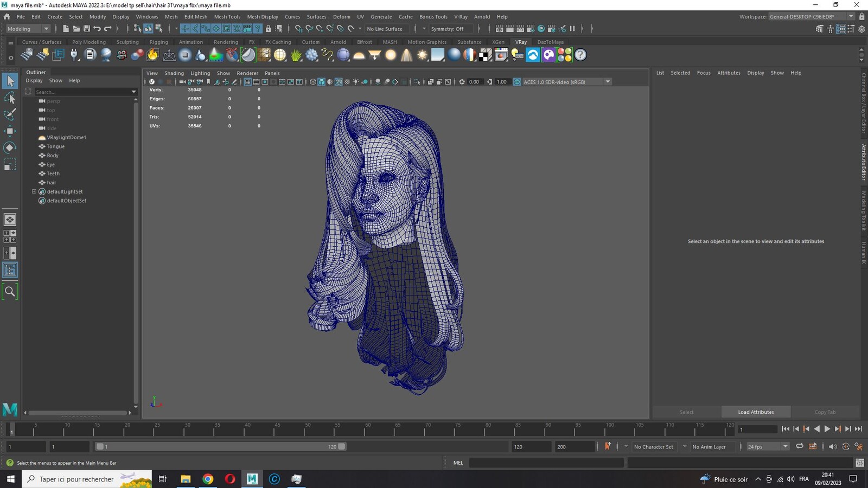Click the save scene icon in status line

[86, 29]
